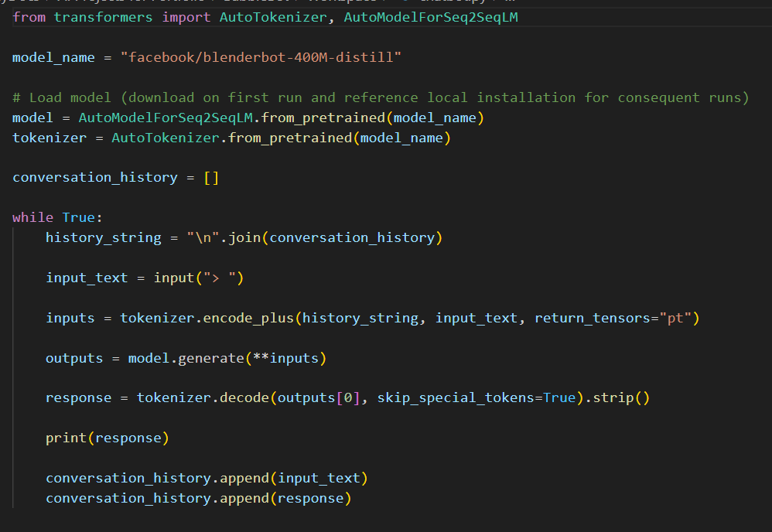Click the "facebook/blenderbot-400M-distill" string
The image size is (772, 532).
pos(261,57)
